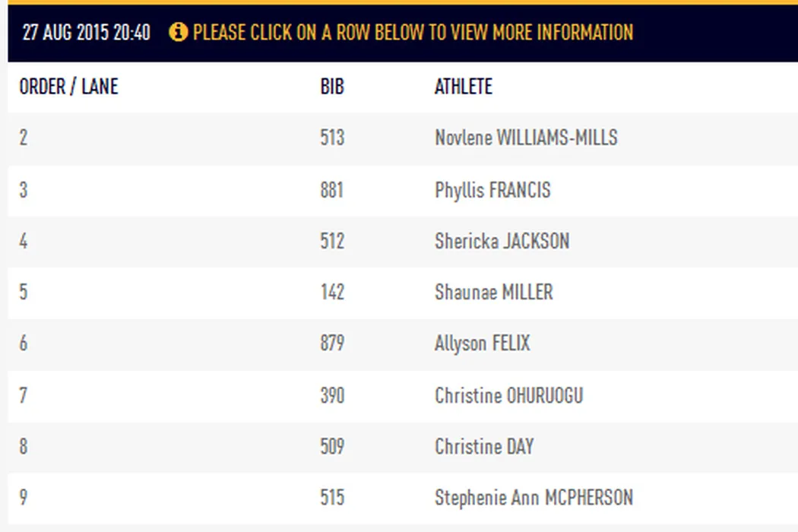
Task: Click the ORDER / LANE column header
Action: pyautogui.click(x=68, y=87)
